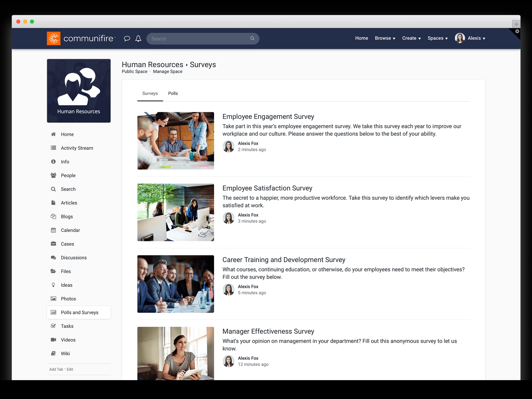Click Alexis Fox name under Manager Effectiveness Survey

(248, 358)
